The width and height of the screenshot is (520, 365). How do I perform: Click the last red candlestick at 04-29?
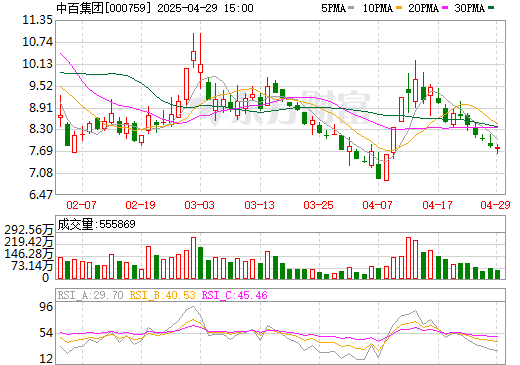pyautogui.click(x=497, y=148)
